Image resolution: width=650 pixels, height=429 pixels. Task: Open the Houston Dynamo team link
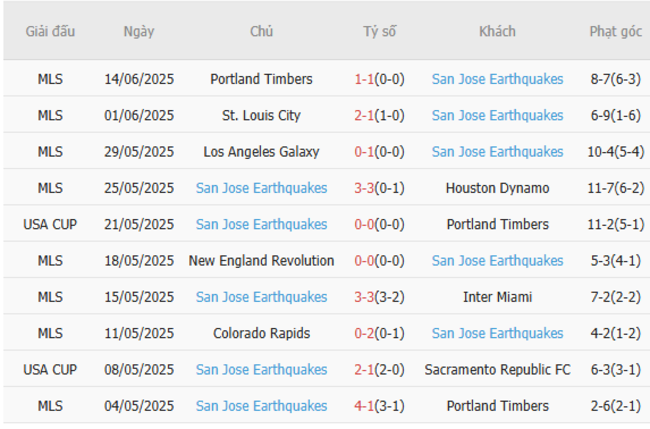click(497, 188)
